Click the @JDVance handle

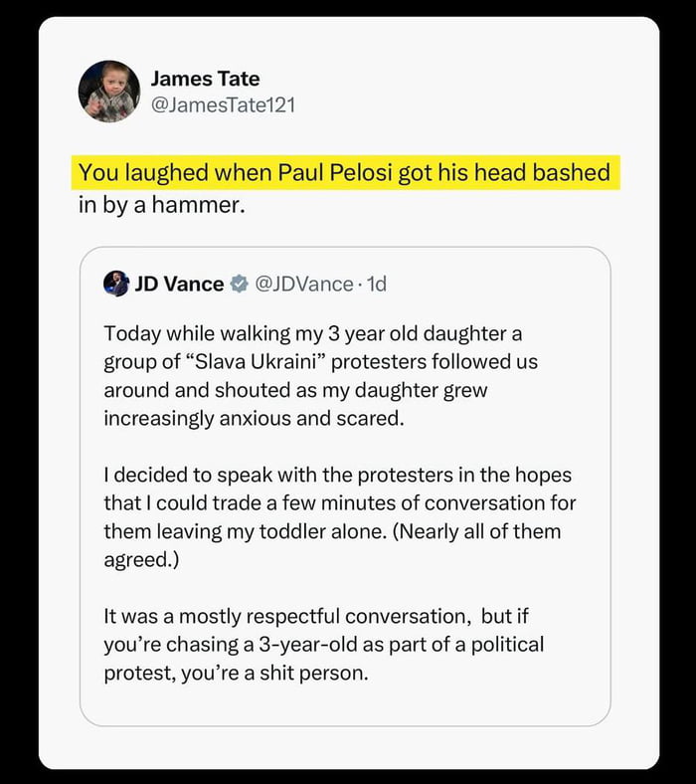304,284
